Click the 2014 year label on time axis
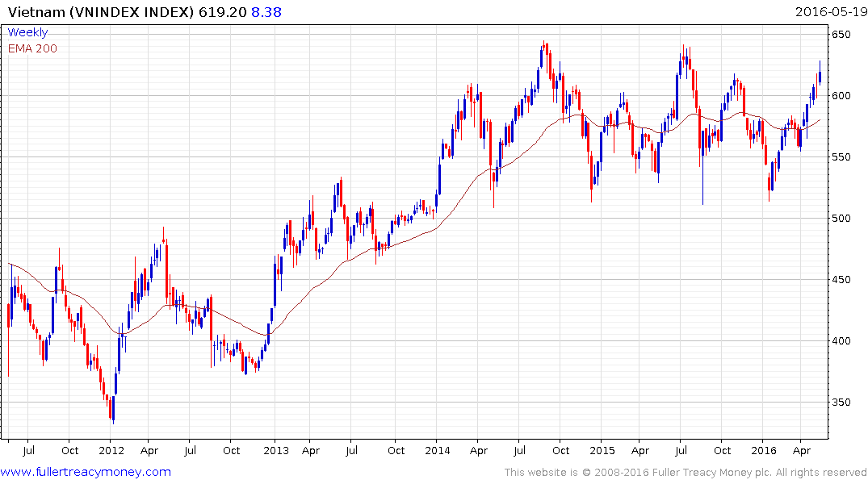 point(438,451)
